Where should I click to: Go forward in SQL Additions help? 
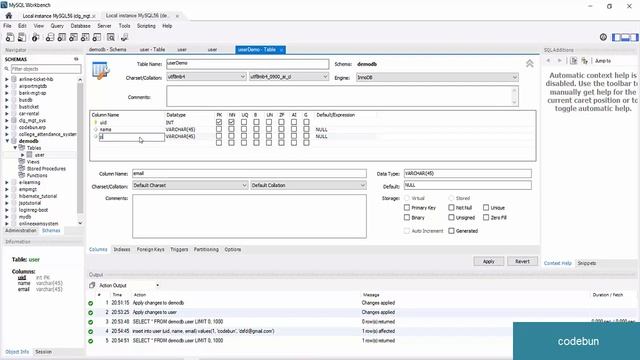pos(560,61)
